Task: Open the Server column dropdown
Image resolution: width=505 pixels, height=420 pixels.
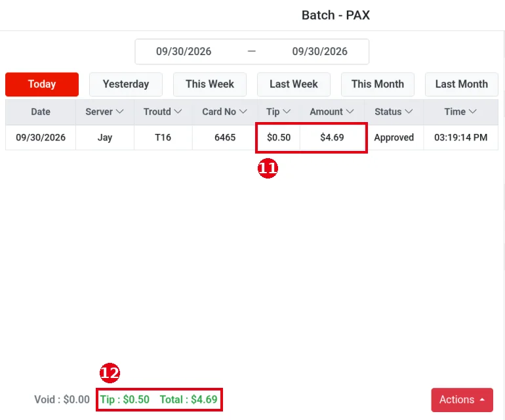Action: coord(119,112)
